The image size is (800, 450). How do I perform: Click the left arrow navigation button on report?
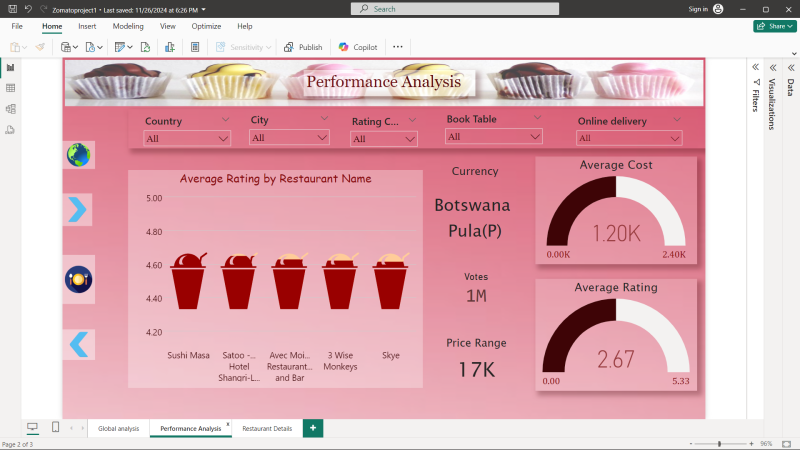click(x=79, y=345)
